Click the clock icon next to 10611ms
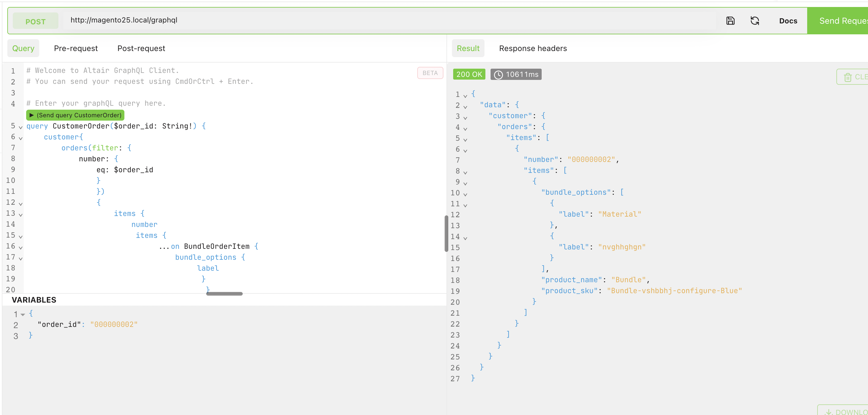 coord(498,75)
